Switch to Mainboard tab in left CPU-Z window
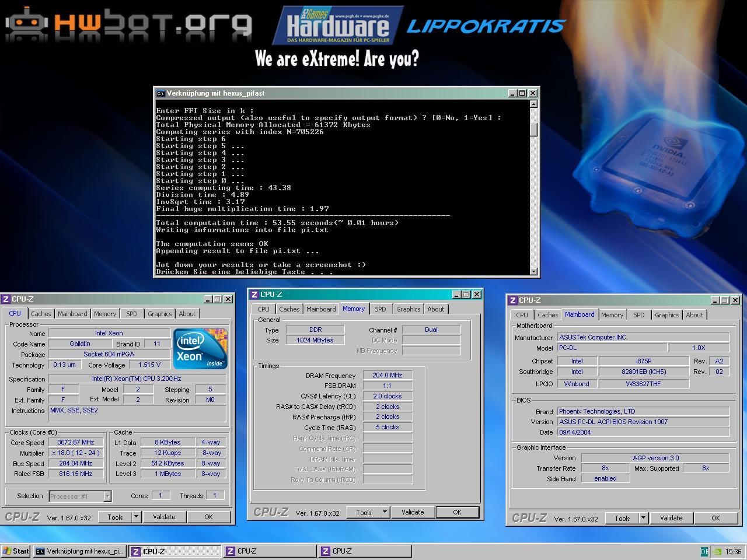Image resolution: width=747 pixels, height=560 pixels. pos(72,314)
